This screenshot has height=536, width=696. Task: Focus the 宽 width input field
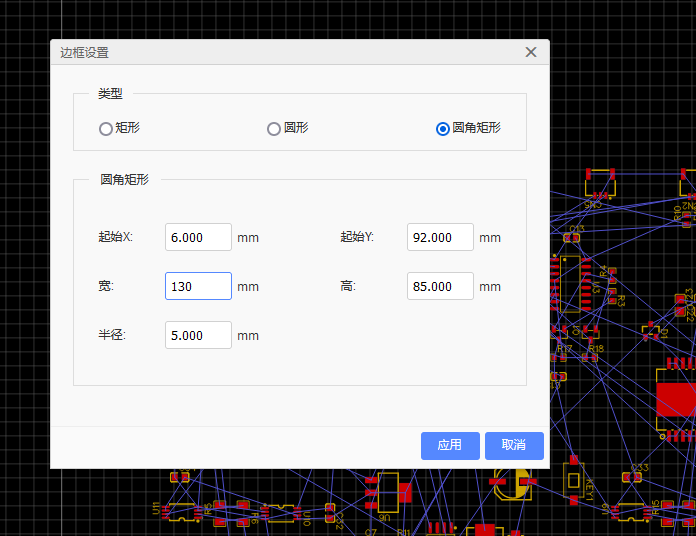tap(198, 286)
